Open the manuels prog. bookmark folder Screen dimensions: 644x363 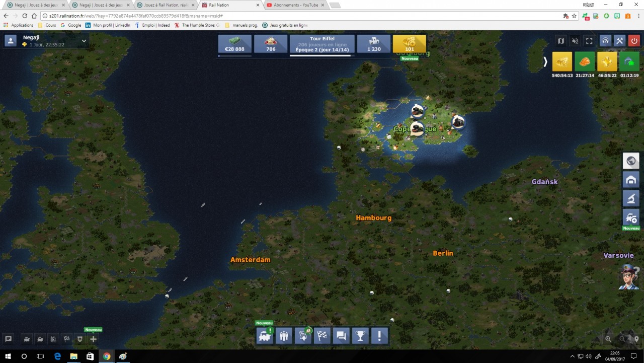tap(242, 25)
